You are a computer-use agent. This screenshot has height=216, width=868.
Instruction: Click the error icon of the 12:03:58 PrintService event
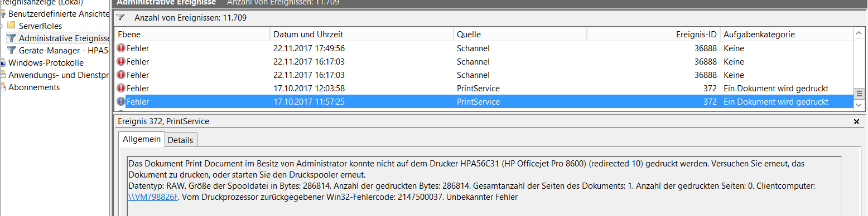click(121, 89)
